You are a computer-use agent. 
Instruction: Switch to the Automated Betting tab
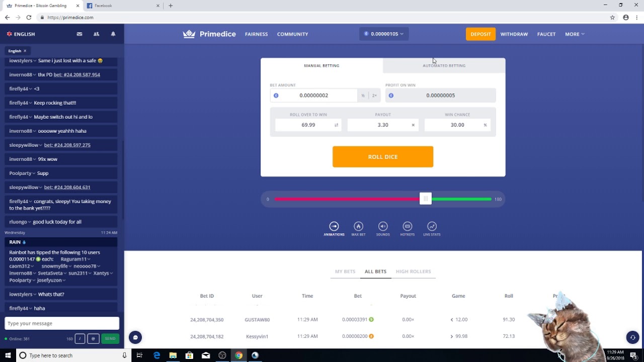(x=444, y=65)
